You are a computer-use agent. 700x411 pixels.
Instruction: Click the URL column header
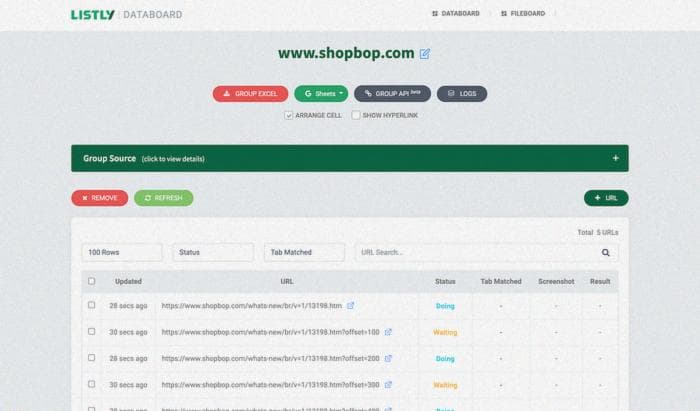click(287, 282)
